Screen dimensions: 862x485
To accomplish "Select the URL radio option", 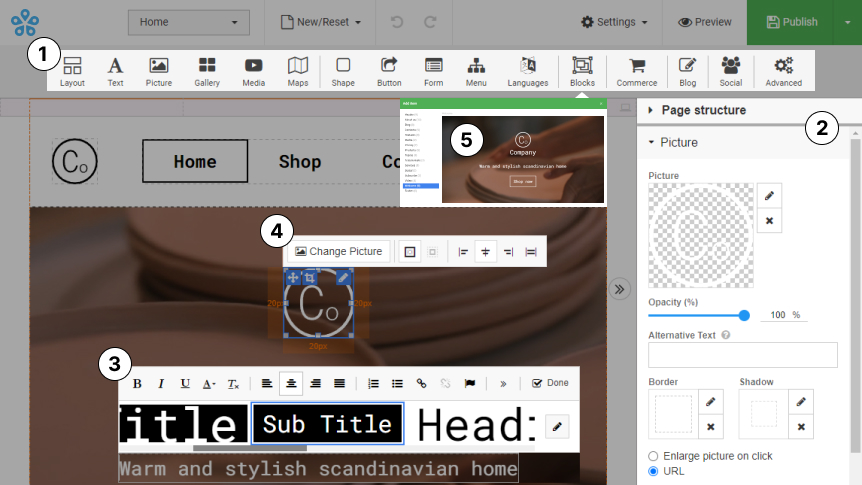I will pos(654,471).
